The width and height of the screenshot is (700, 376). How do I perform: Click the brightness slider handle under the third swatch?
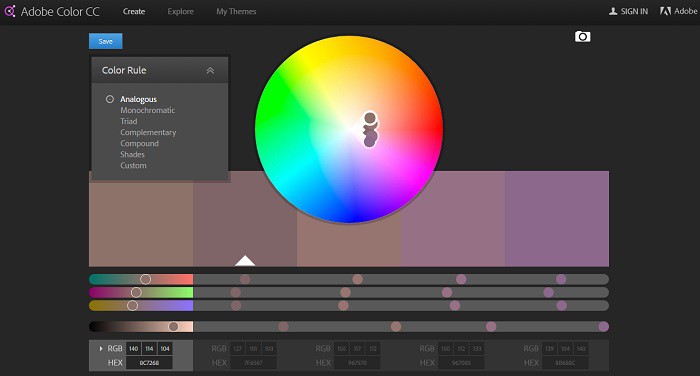coord(396,326)
